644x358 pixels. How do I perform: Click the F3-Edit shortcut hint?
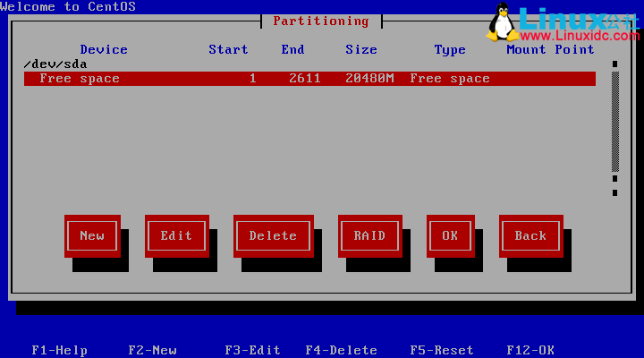pyautogui.click(x=252, y=350)
